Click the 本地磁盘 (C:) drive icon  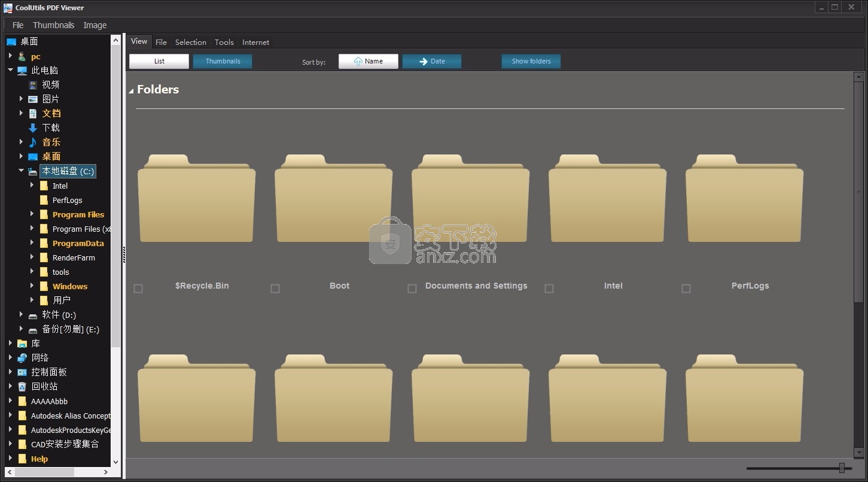(33, 171)
